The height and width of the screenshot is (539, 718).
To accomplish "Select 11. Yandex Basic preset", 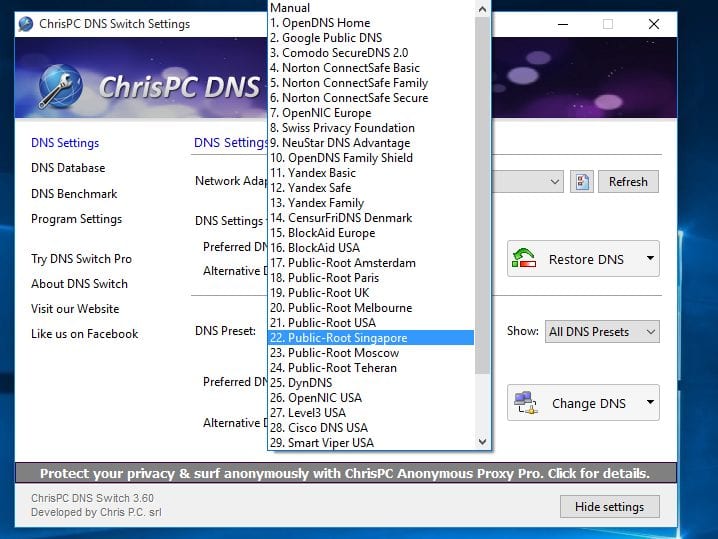I will point(370,173).
